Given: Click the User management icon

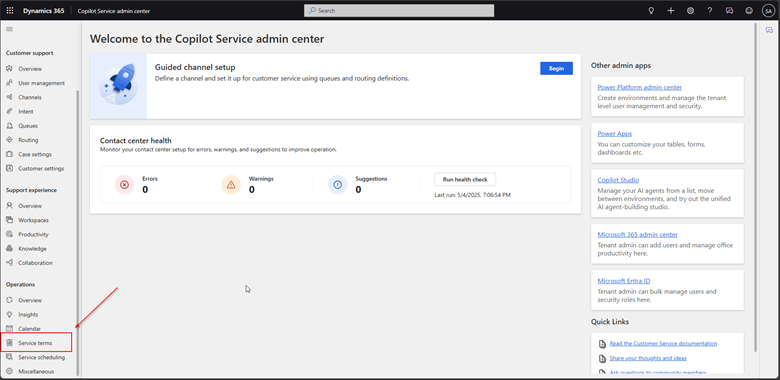Looking at the screenshot, I should (9, 83).
